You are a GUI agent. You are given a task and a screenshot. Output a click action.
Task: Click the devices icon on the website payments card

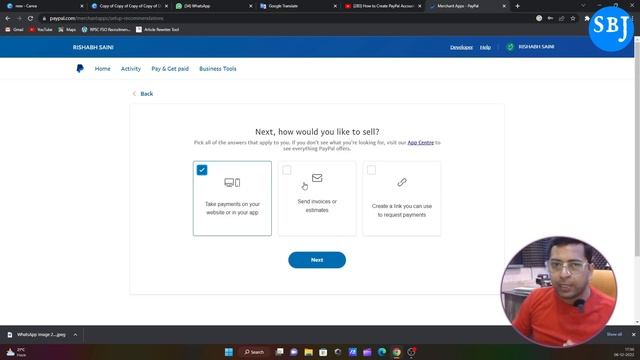(232, 182)
